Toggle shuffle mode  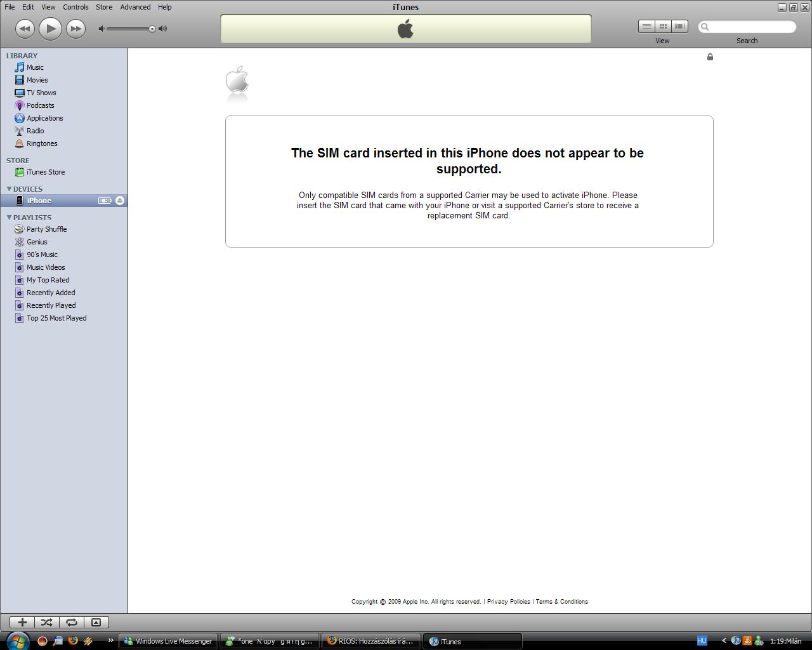46,623
